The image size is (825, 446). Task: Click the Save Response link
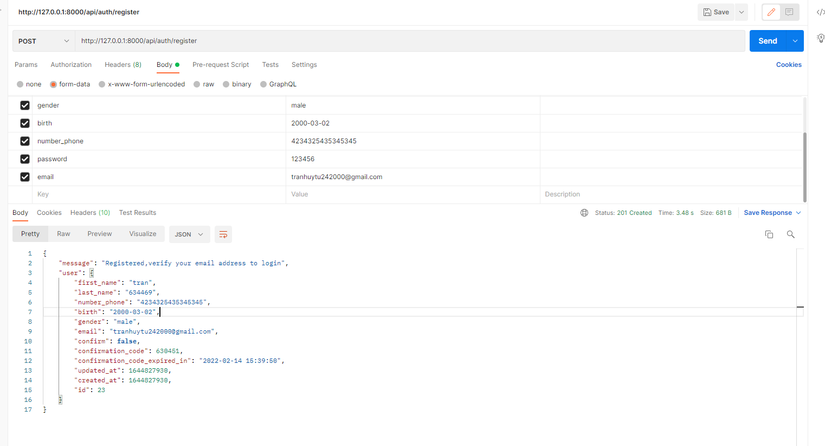(x=768, y=213)
